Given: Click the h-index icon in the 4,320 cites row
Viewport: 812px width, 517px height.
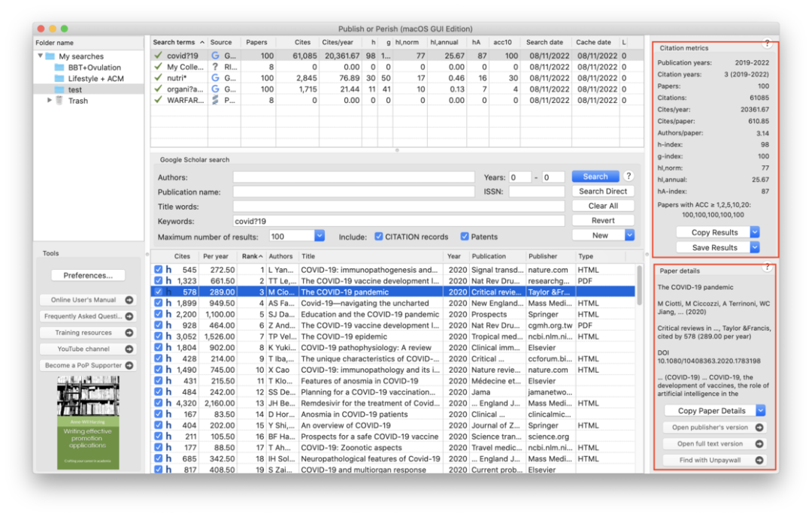Looking at the screenshot, I should [168, 403].
